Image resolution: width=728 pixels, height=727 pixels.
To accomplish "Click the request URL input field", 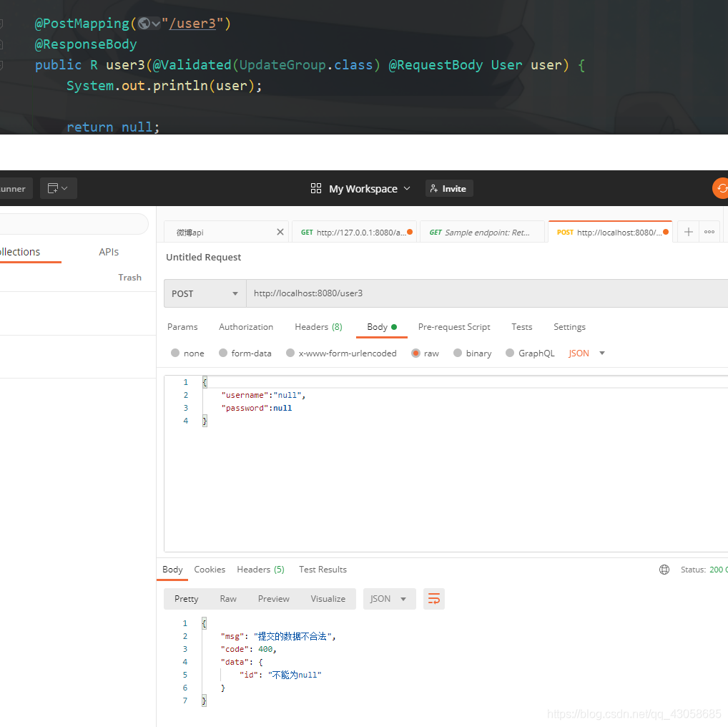I will coord(486,293).
